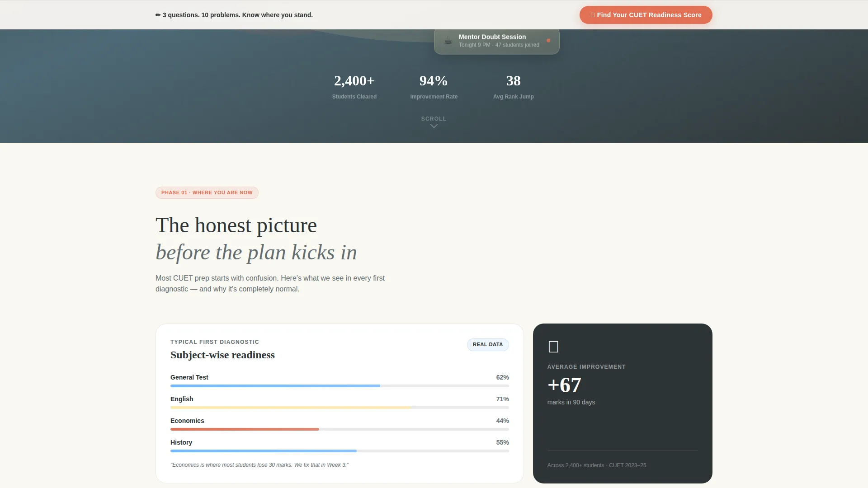The image size is (868, 488).
Task: Open the Mentor Doubt Session card
Action: click(497, 41)
